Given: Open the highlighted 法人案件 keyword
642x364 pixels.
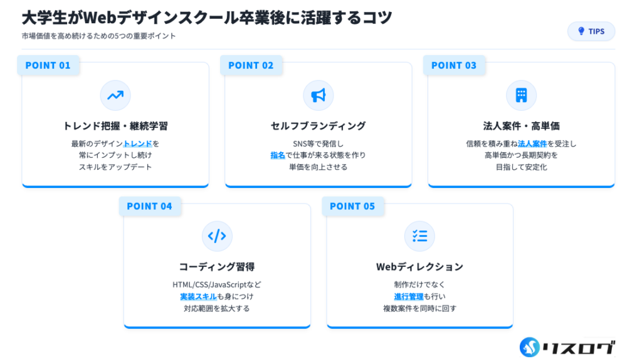Looking at the screenshot, I should point(532,143).
